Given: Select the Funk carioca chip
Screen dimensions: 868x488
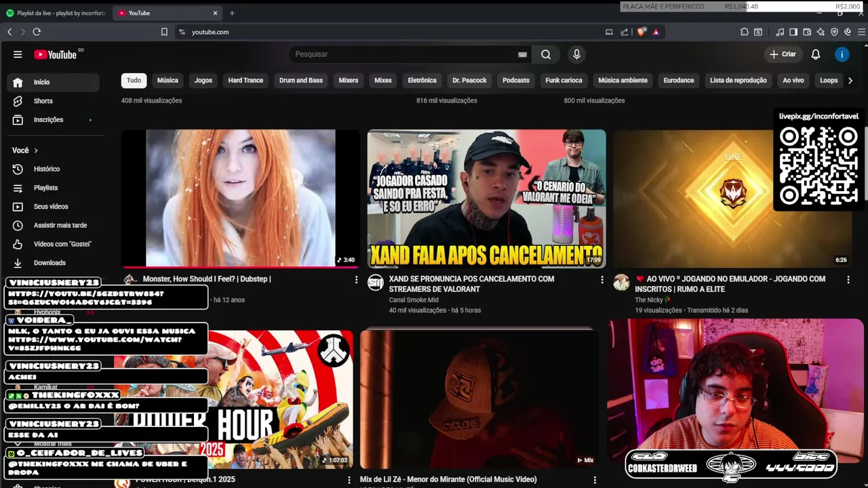Looking at the screenshot, I should click(564, 80).
